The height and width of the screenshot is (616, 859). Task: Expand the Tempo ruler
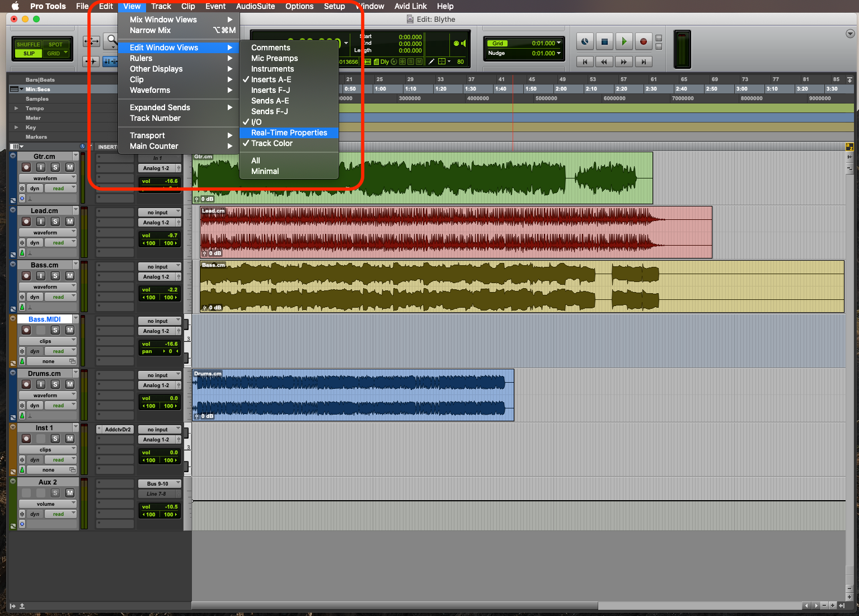coord(16,109)
